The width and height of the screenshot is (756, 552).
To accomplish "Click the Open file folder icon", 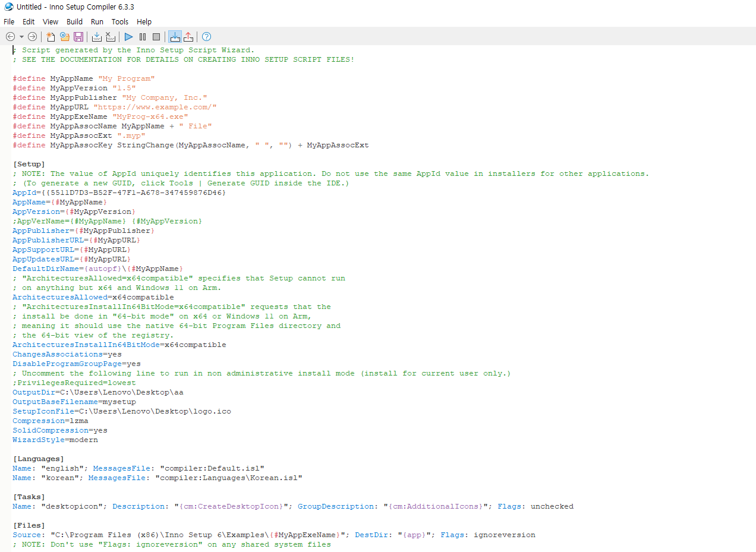I will point(64,37).
